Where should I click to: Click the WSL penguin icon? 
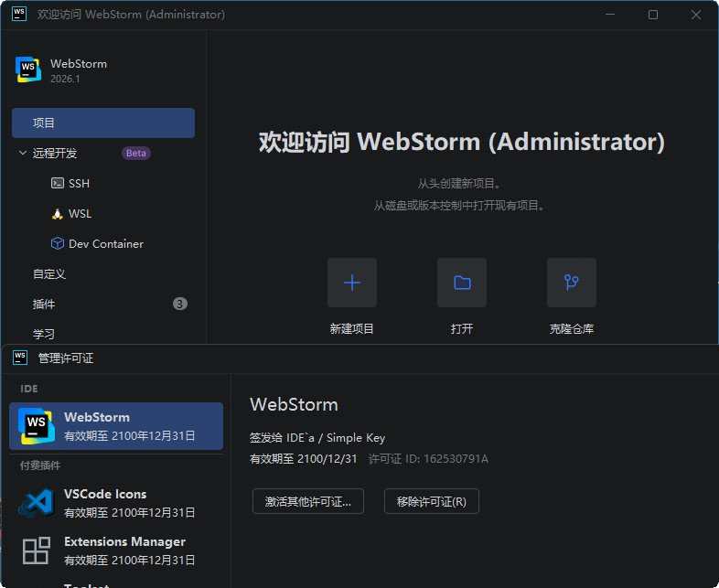tap(58, 214)
